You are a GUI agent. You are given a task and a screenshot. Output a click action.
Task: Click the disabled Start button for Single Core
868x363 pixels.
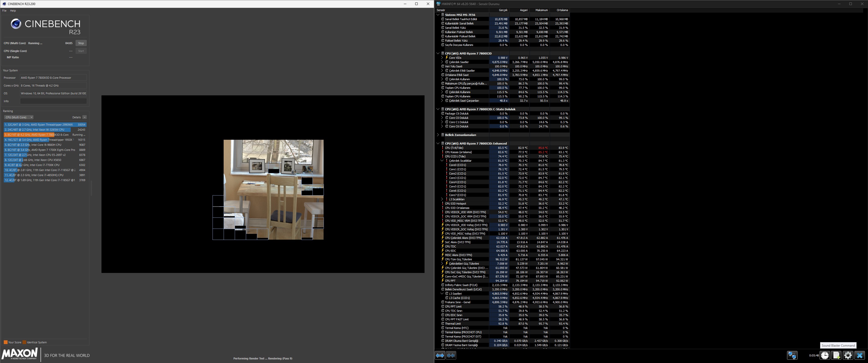point(81,51)
